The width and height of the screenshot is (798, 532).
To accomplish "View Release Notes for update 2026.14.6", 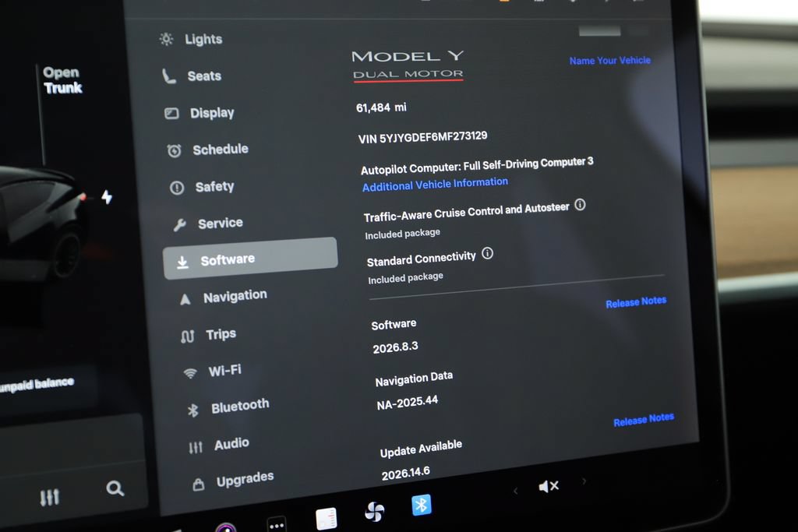I will click(x=644, y=420).
